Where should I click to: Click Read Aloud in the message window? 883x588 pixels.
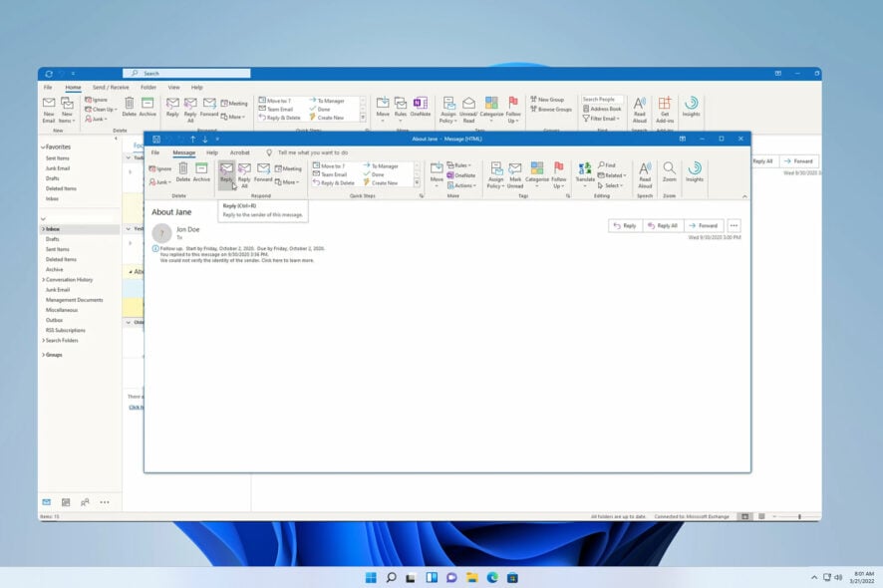[x=645, y=174]
